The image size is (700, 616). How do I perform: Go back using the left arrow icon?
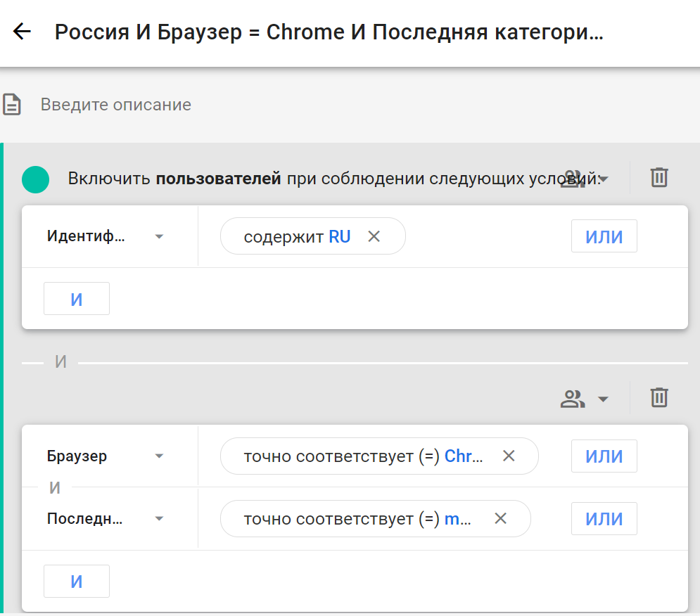point(23,32)
